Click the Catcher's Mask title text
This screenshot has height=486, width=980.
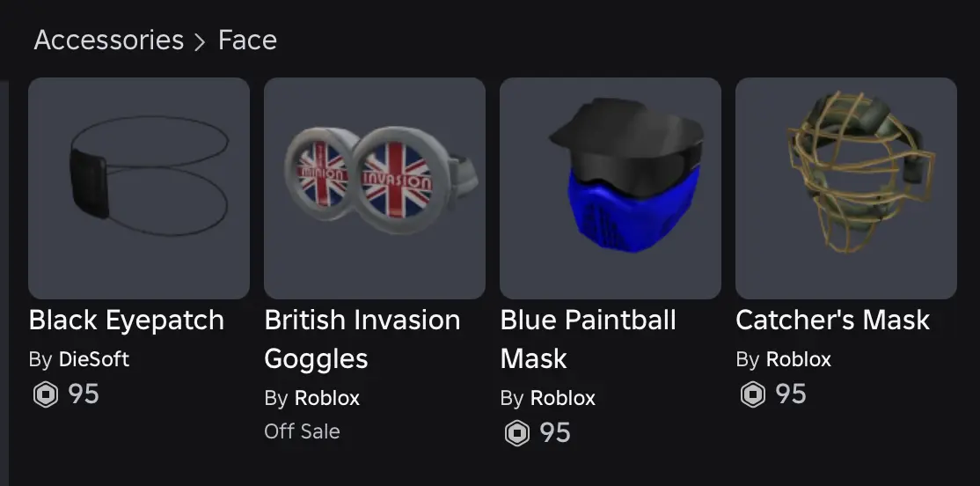(x=832, y=320)
